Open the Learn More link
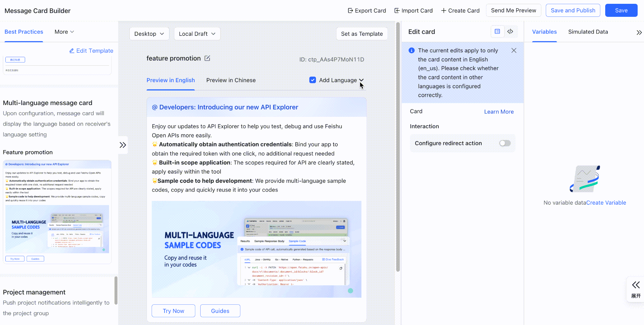This screenshot has height=325, width=644. point(499,112)
